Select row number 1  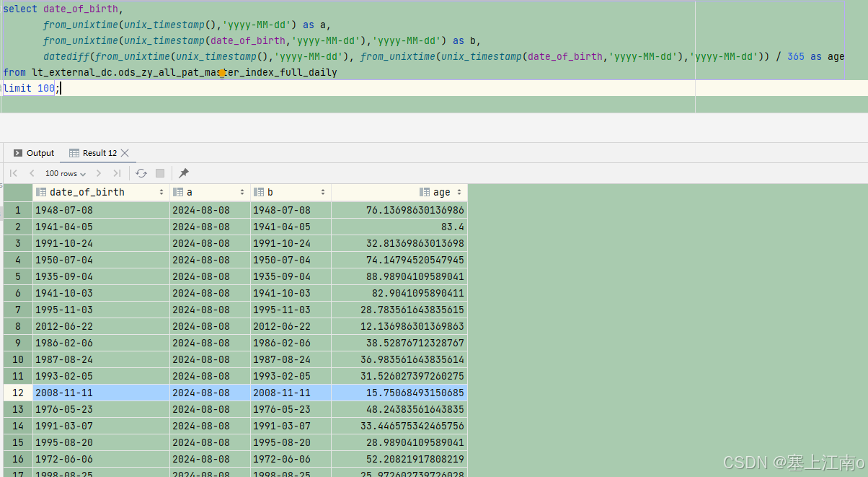(18, 210)
